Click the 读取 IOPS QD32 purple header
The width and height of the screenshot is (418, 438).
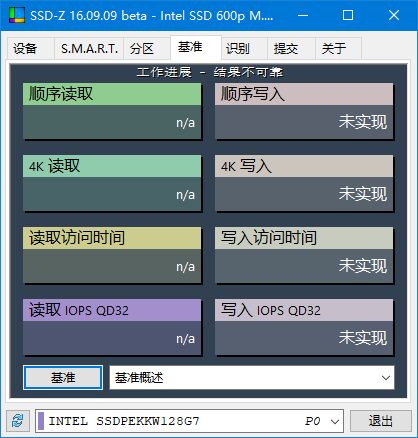(112, 310)
